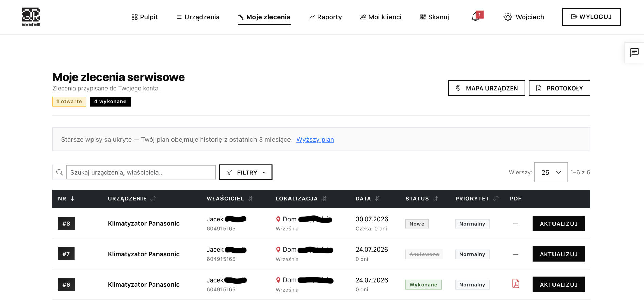
Task: Click Klimatyzator Panasonic in row #6
Action: point(144,284)
